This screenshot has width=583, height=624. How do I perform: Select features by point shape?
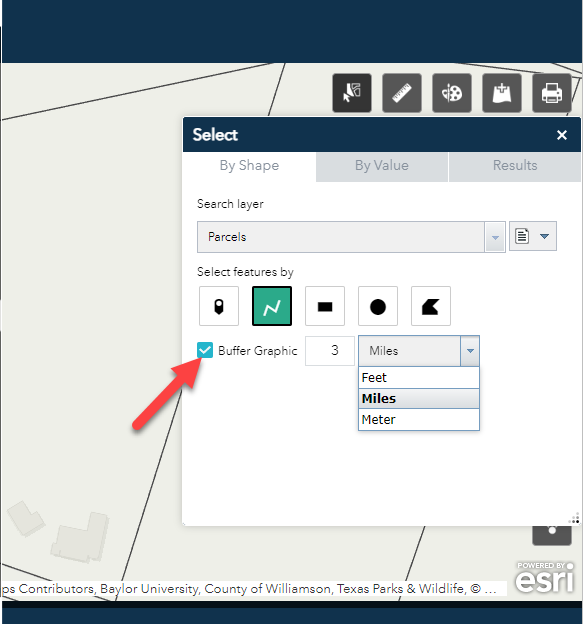[x=219, y=306]
